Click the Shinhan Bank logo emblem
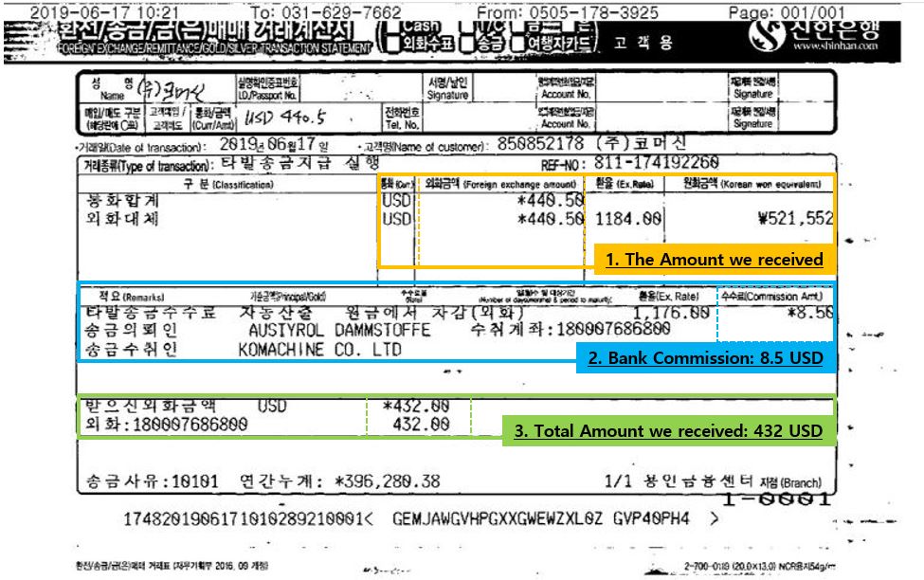Image resolution: width=924 pixels, height=580 pixels. (766, 35)
